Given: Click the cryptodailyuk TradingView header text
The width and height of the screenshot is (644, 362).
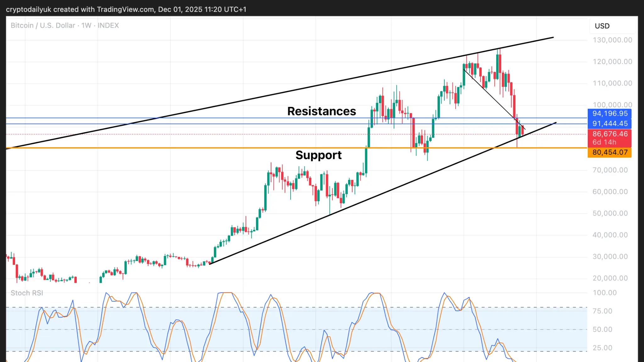Looking at the screenshot, I should (126, 9).
